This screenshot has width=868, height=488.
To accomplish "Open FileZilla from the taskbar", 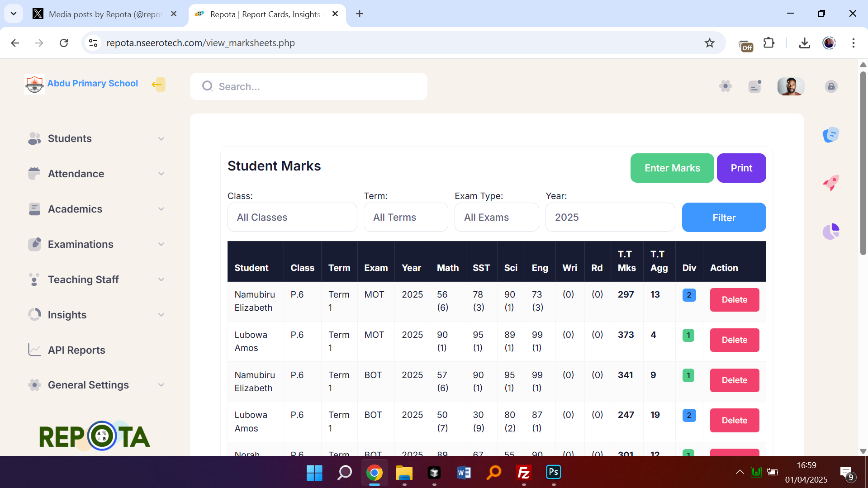I will click(523, 473).
